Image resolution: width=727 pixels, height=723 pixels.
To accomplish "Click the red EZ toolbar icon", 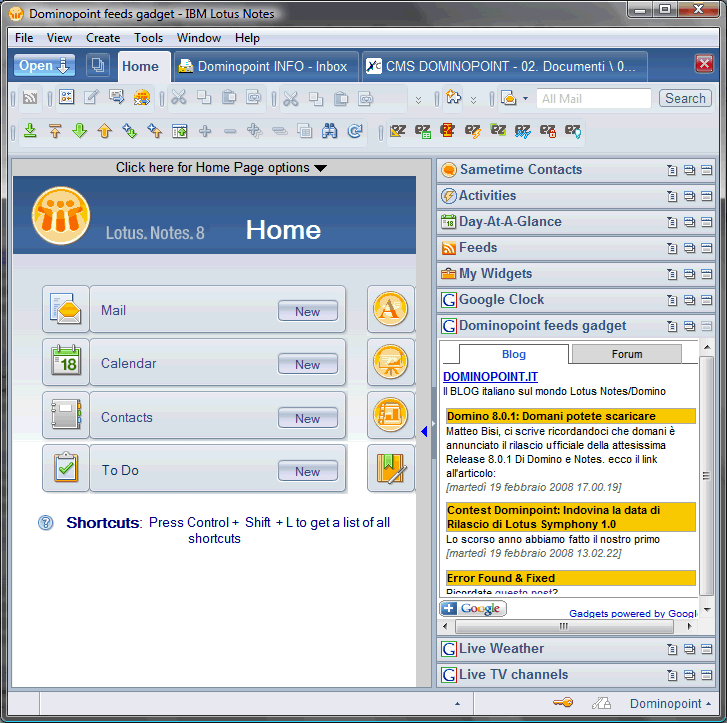I will [x=448, y=131].
